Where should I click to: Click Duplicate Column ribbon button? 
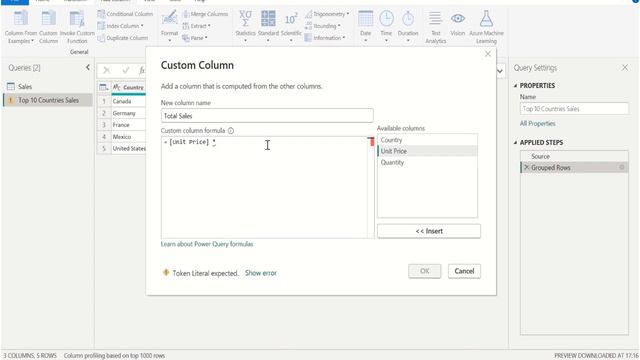tap(123, 38)
